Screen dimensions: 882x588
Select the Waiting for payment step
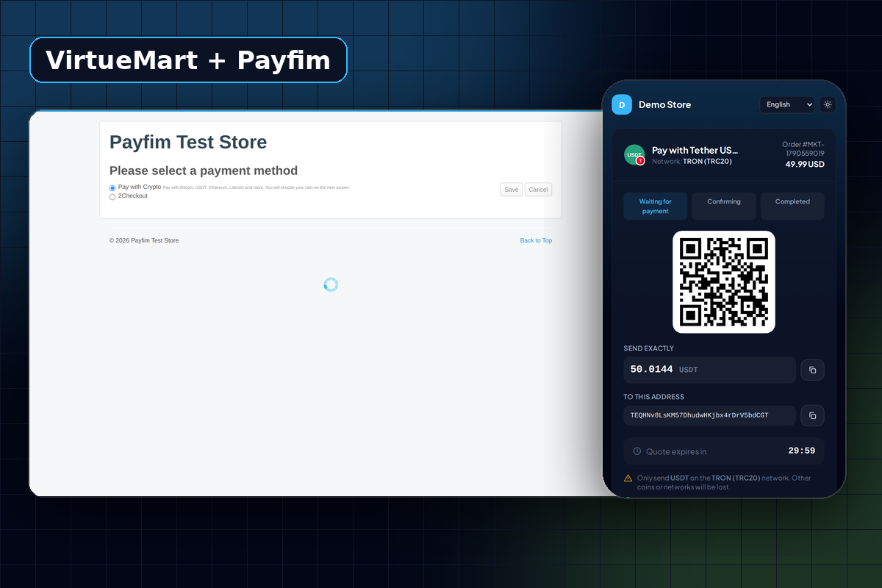[655, 207]
